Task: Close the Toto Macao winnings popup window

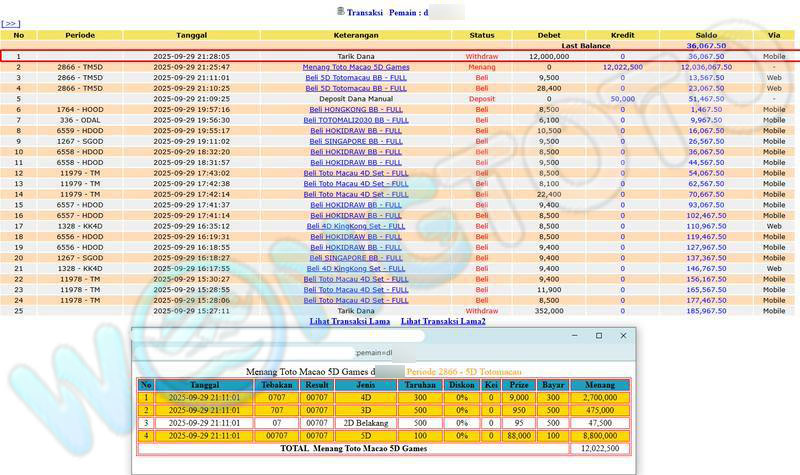Action: click(x=623, y=336)
